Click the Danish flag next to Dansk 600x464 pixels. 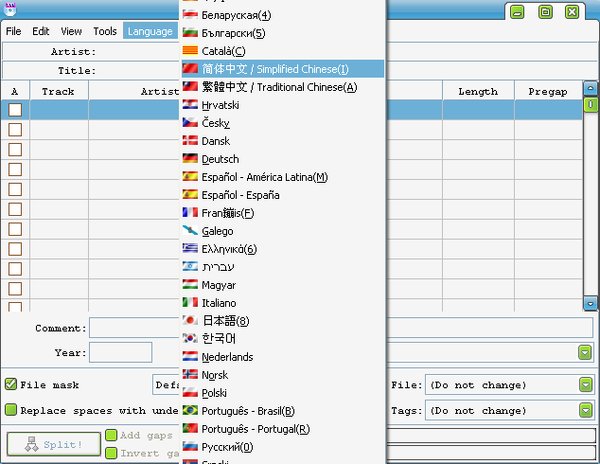coord(190,140)
